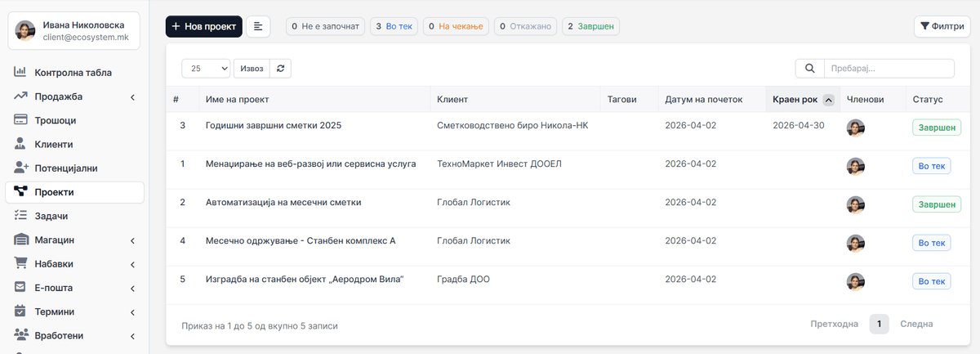Click member avatar in Автоматизација на месечни сметки row
Image resolution: width=980 pixels, height=354 pixels.
coord(855,204)
